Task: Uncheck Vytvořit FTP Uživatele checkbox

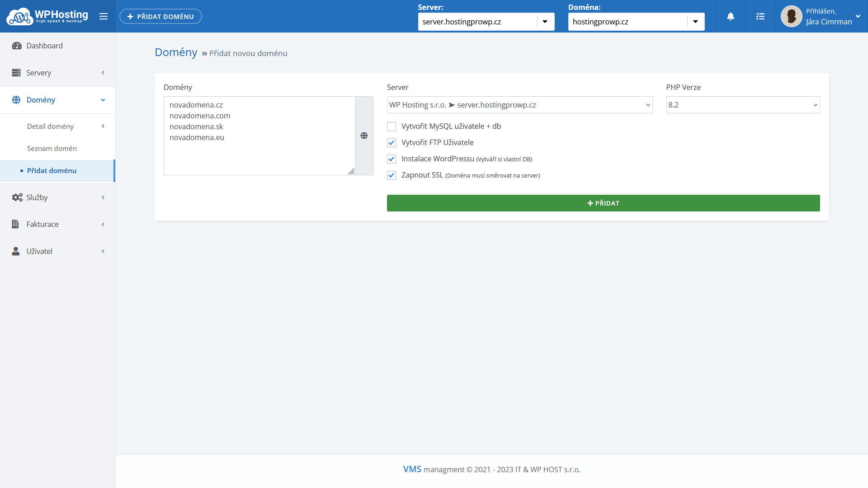Action: [392, 143]
